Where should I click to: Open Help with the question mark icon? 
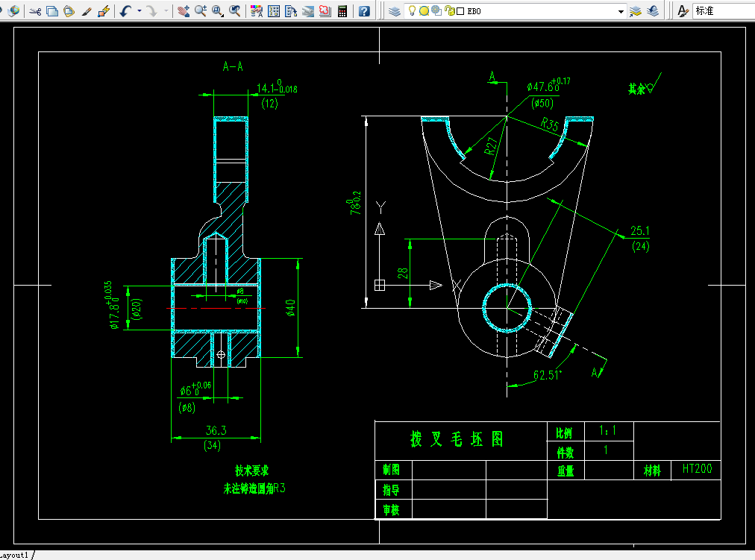tap(365, 11)
